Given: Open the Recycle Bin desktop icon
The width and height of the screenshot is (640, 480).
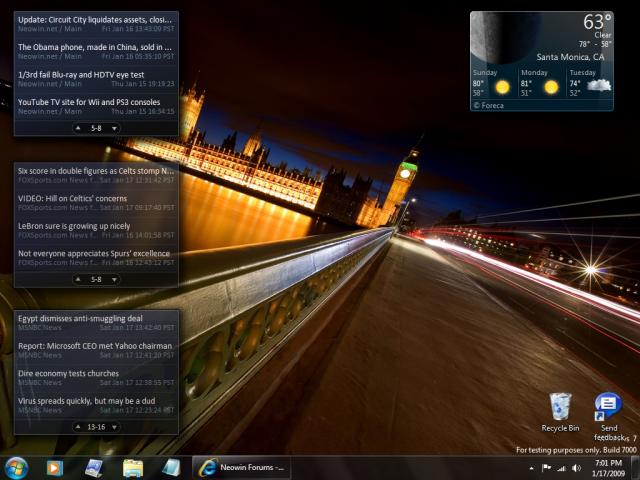Looking at the screenshot, I should (560, 412).
